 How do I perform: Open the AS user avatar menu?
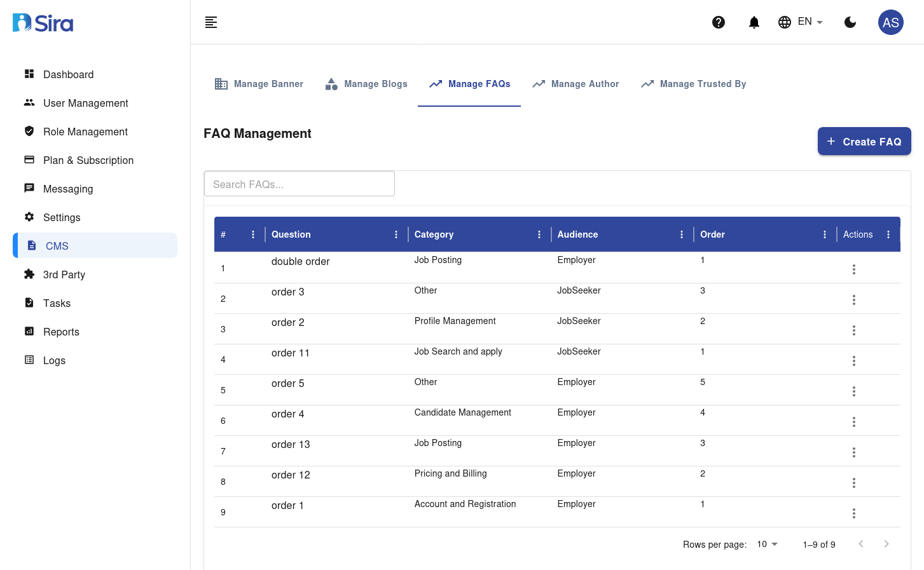tap(890, 22)
